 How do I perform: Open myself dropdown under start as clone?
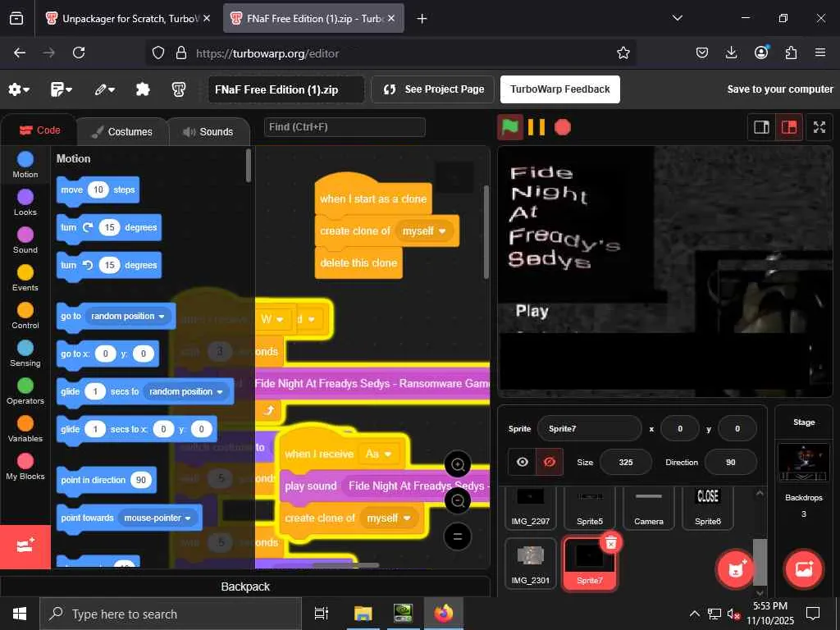click(x=424, y=231)
